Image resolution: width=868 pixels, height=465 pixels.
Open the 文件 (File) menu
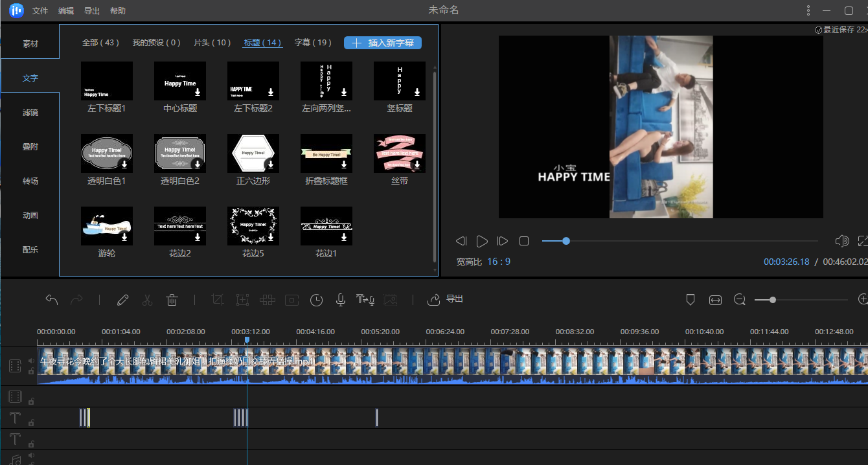click(40, 10)
